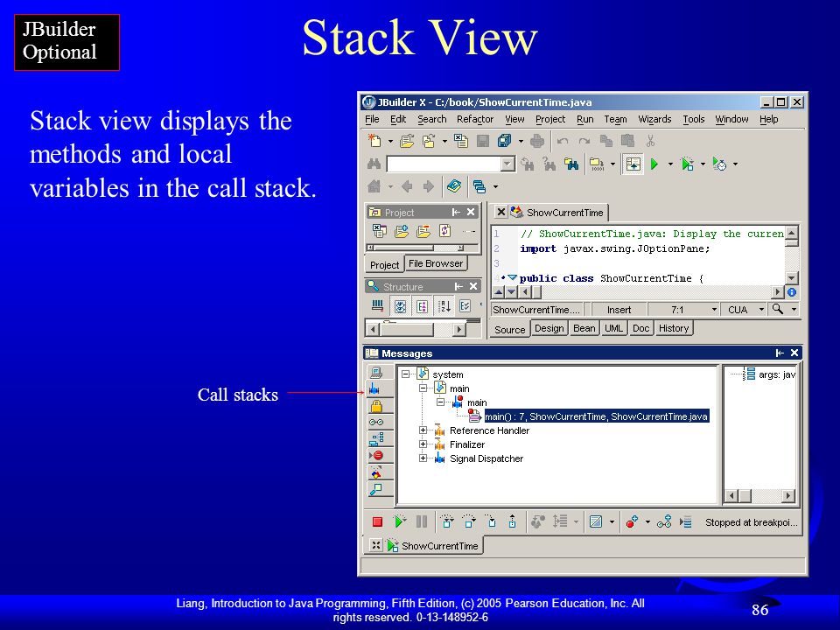840x630 pixels.
Task: Click the Forward navigation arrow
Action: coord(429,186)
